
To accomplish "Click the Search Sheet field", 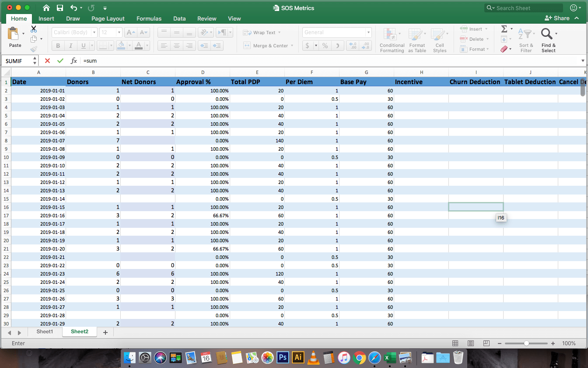I will coord(524,8).
